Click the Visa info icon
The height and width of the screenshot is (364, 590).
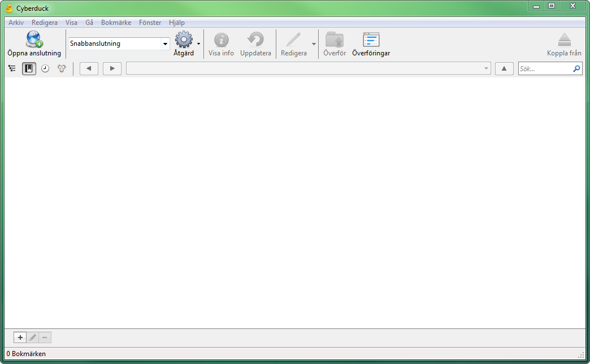[x=222, y=40]
